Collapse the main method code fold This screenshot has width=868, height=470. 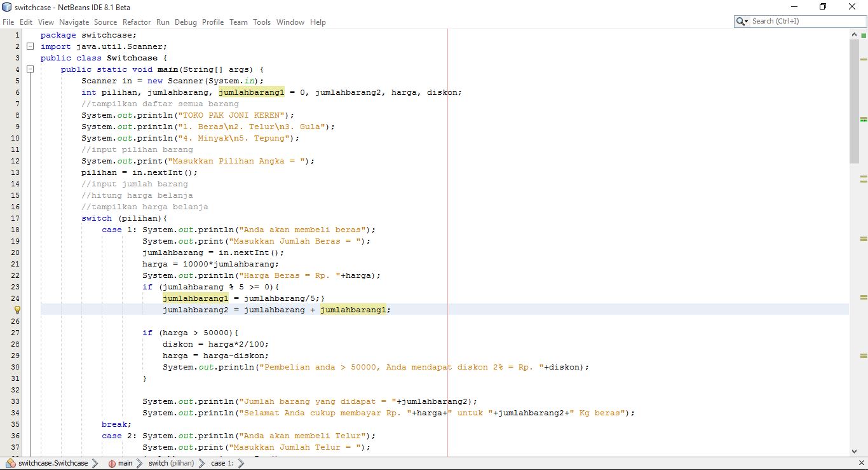30,69
